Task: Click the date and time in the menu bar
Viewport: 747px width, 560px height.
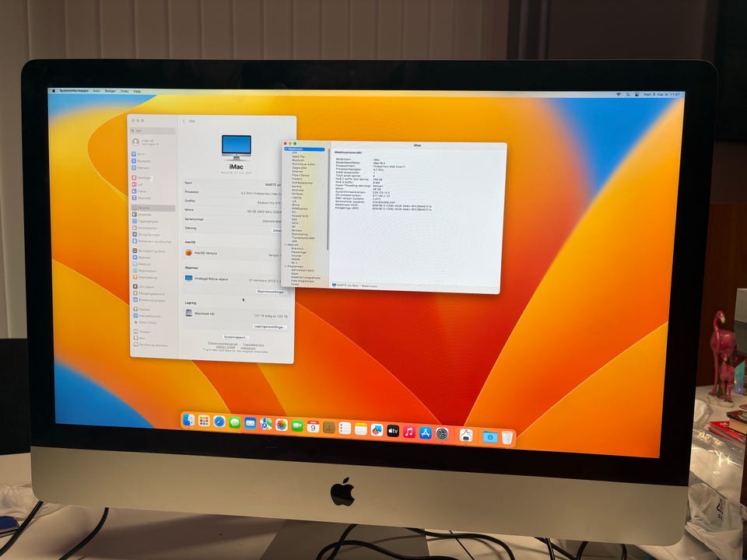Action: coord(661,94)
